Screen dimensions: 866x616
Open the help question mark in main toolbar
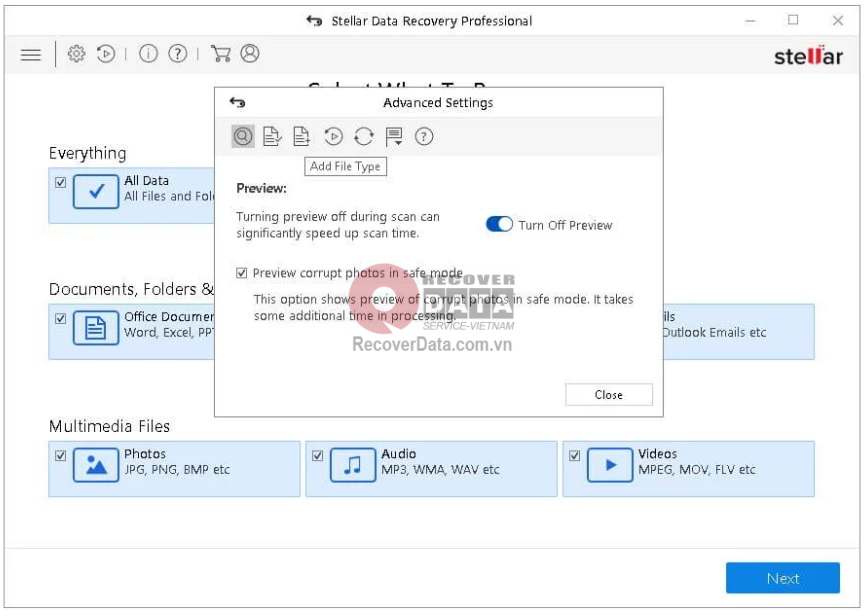(x=177, y=54)
